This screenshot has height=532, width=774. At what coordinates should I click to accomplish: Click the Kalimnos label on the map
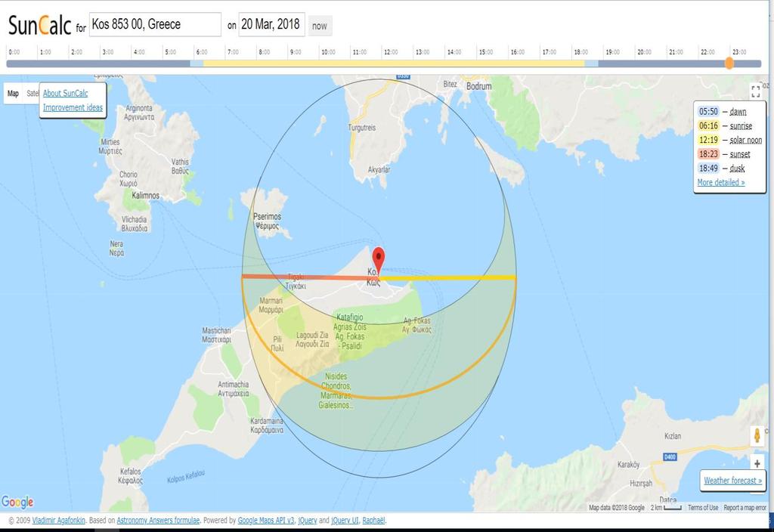[146, 196]
